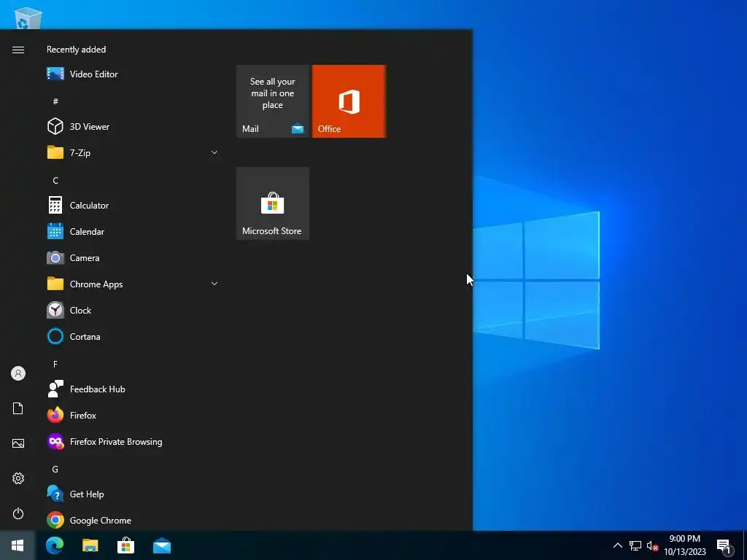Launch Google Chrome from the app list
The image size is (747, 560).
(133, 521)
